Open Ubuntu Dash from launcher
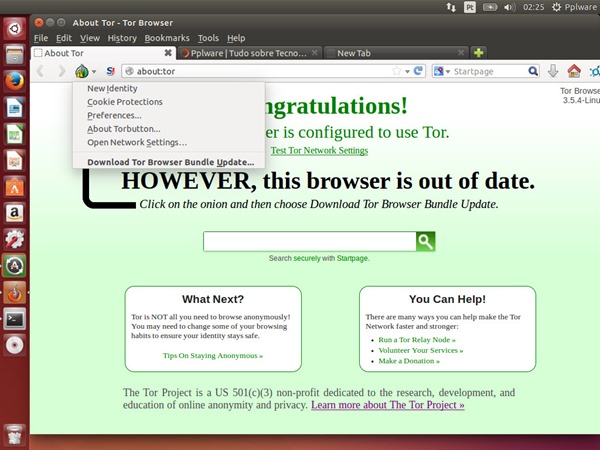 click(x=15, y=29)
